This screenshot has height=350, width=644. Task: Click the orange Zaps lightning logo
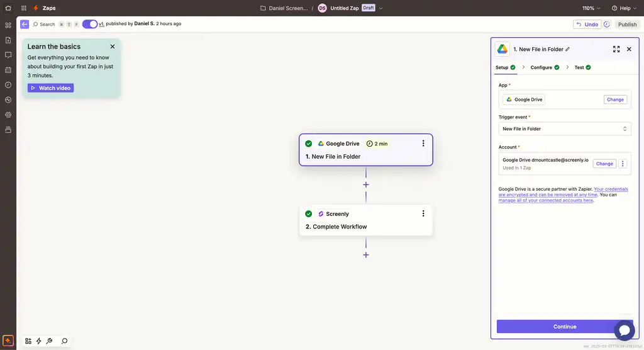(x=36, y=8)
